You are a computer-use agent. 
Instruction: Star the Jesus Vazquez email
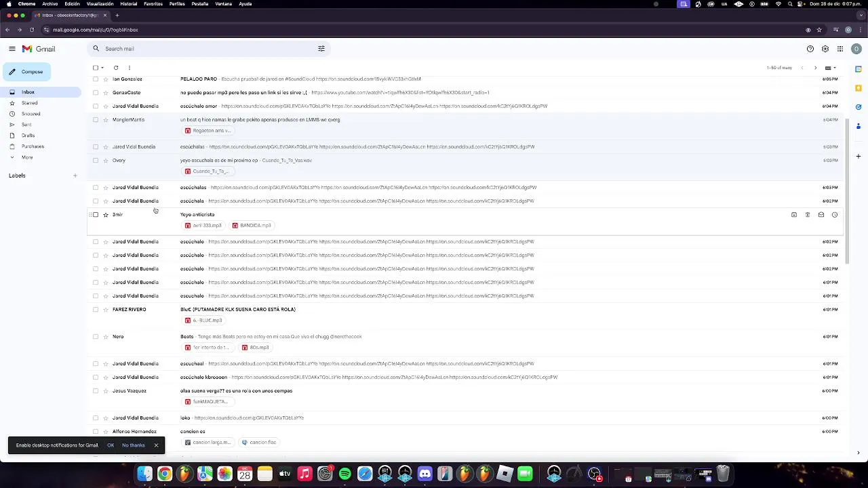106,391
